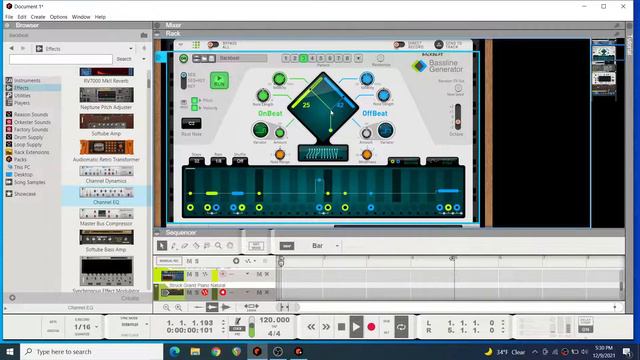The height and width of the screenshot is (360, 640).
Task: Click the click level slider in transport
Action: [x=252, y=327]
